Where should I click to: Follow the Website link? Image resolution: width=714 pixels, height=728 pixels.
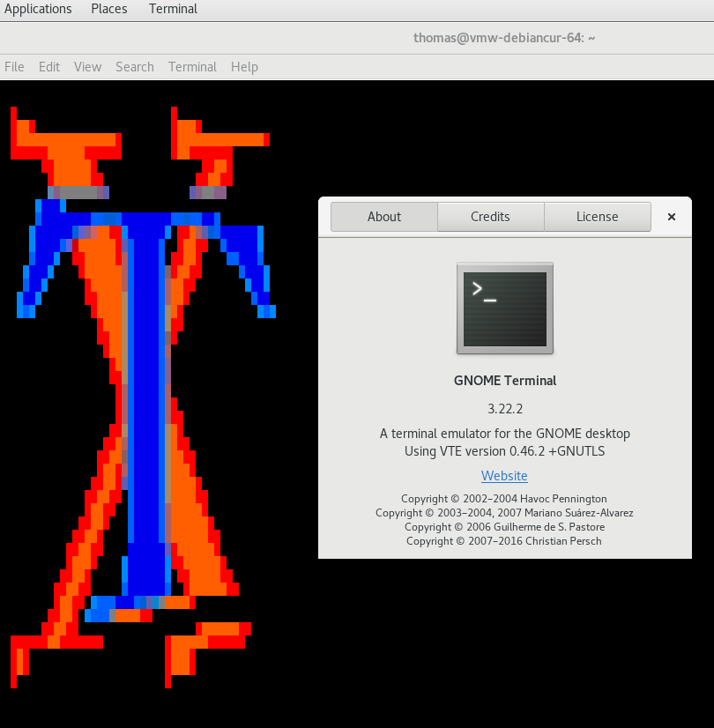pyautogui.click(x=504, y=476)
